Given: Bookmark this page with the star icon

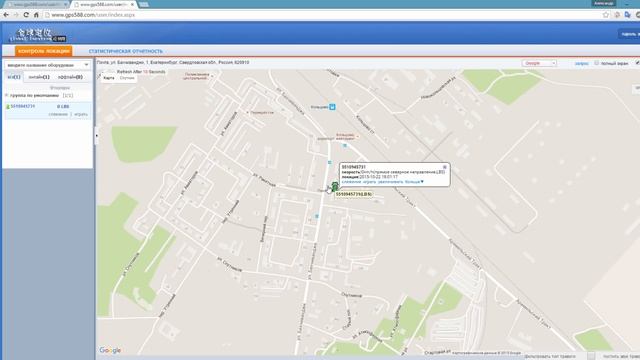Looking at the screenshot, I should click(x=606, y=15).
